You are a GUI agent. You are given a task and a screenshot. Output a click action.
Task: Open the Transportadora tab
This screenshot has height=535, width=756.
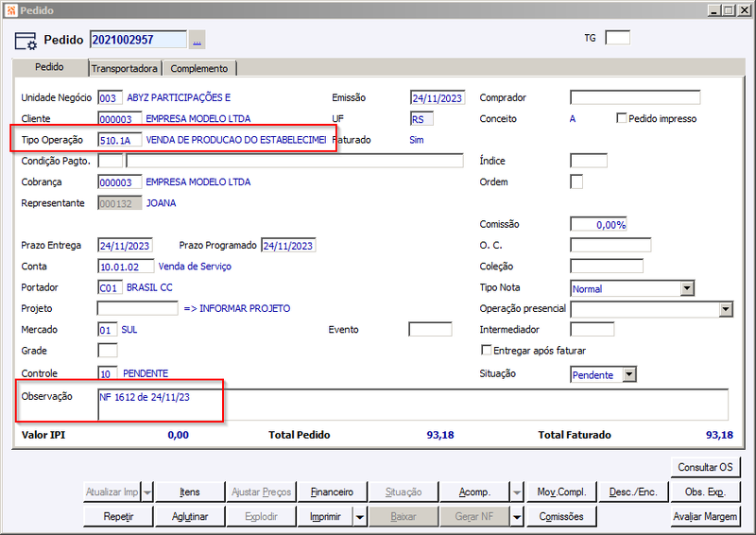[125, 68]
